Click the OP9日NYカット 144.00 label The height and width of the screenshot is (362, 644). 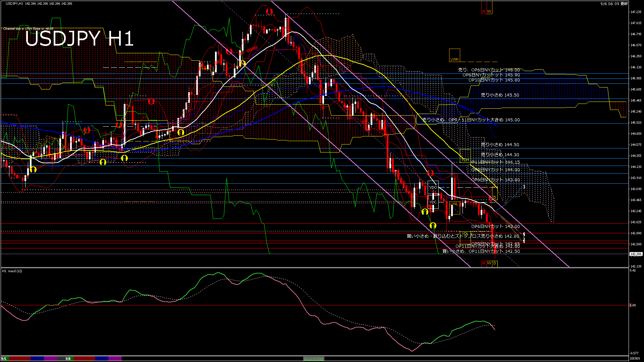pyautogui.click(x=495, y=170)
